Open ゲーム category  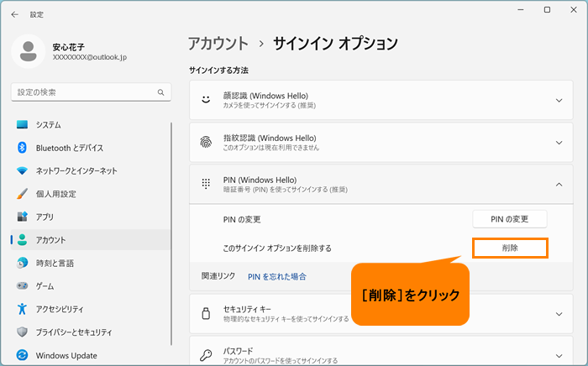91,285
